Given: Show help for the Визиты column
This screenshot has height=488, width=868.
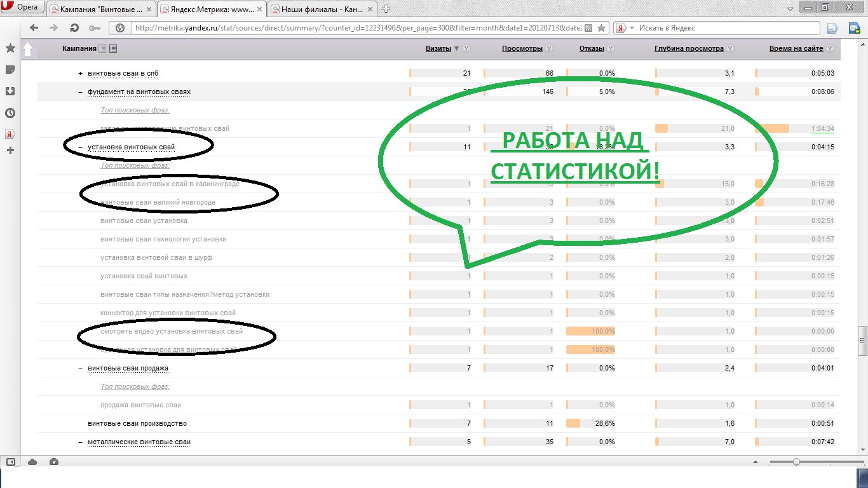Looking at the screenshot, I should pos(467,49).
